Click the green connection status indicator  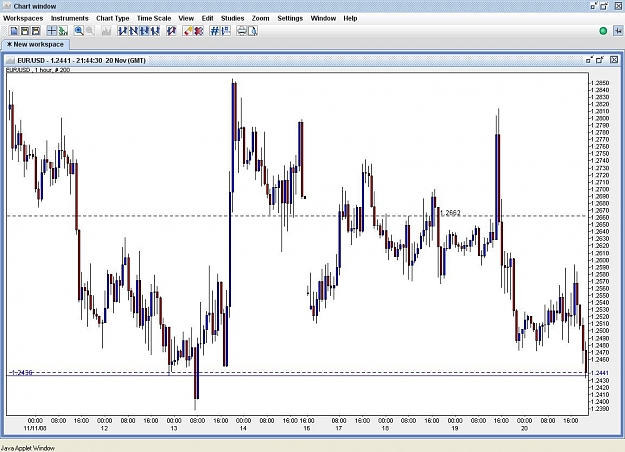click(603, 31)
